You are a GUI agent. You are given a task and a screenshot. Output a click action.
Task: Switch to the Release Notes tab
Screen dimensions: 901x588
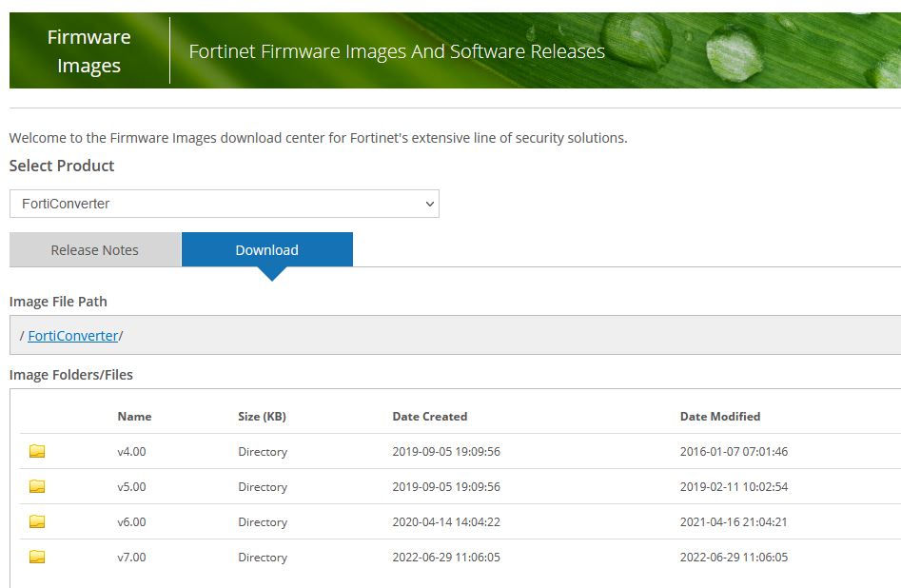coord(94,249)
